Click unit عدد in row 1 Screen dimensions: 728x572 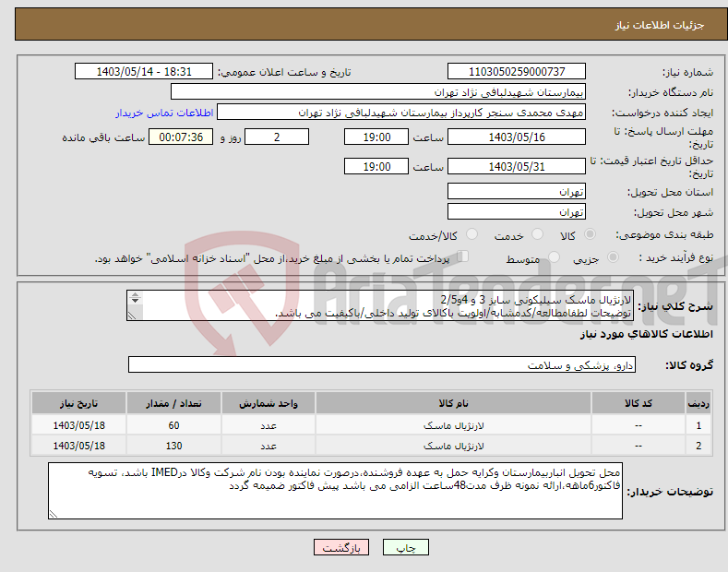[269, 425]
